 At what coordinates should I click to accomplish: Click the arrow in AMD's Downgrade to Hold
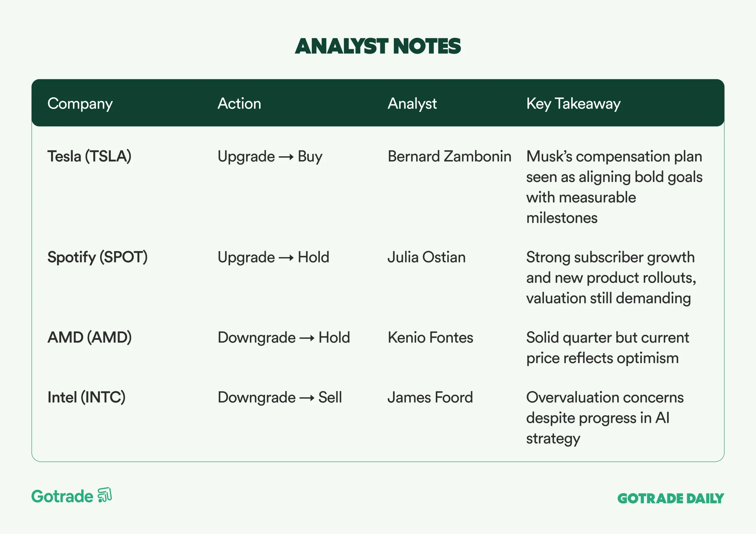[x=307, y=338]
